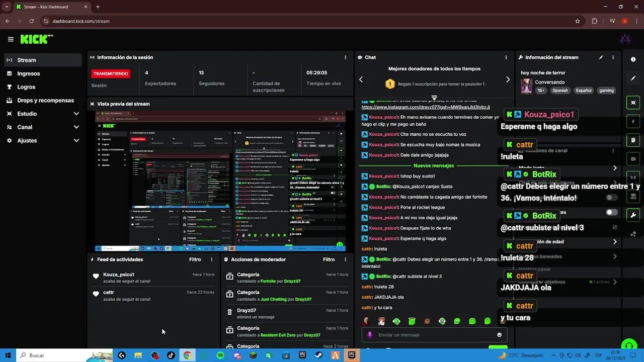Screen dimensions: 644x362
Task: Open options menu of Información de la sesión
Action: [345, 57]
